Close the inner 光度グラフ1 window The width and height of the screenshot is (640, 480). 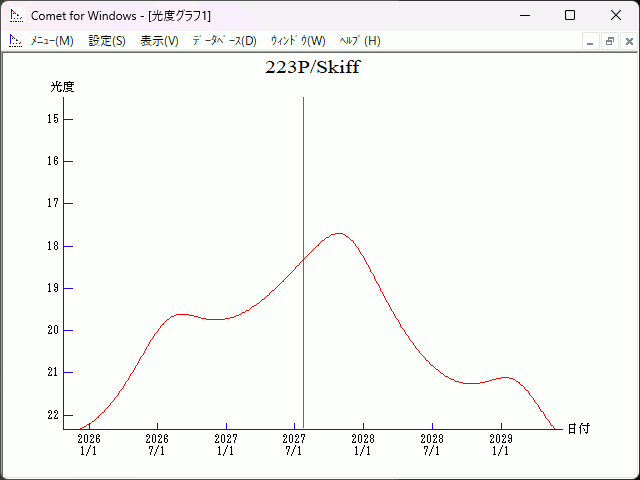click(628, 41)
